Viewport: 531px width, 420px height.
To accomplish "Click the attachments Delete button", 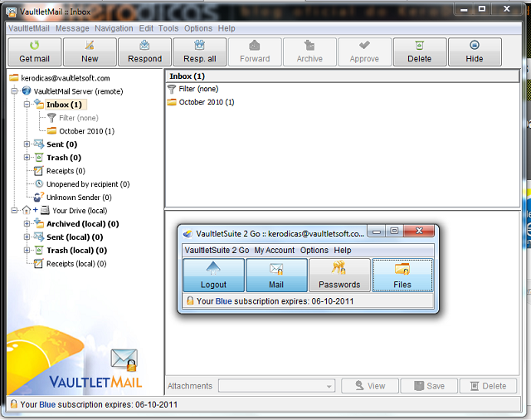I will pyautogui.click(x=488, y=386).
